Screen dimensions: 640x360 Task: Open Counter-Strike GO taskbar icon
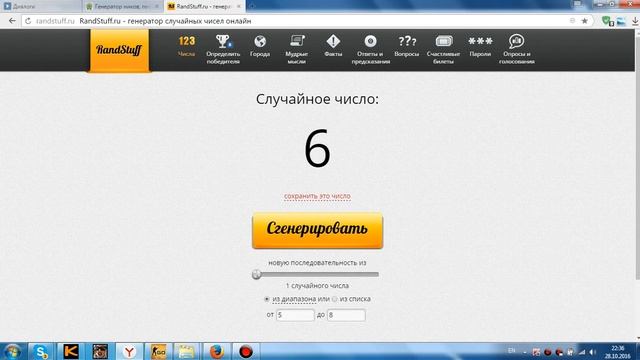[158, 351]
